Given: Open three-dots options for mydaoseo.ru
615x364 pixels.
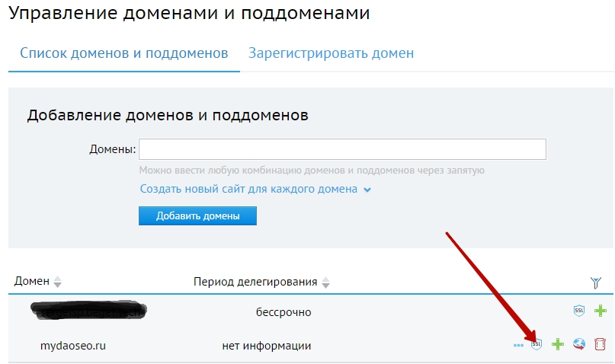Looking at the screenshot, I should pos(518,345).
